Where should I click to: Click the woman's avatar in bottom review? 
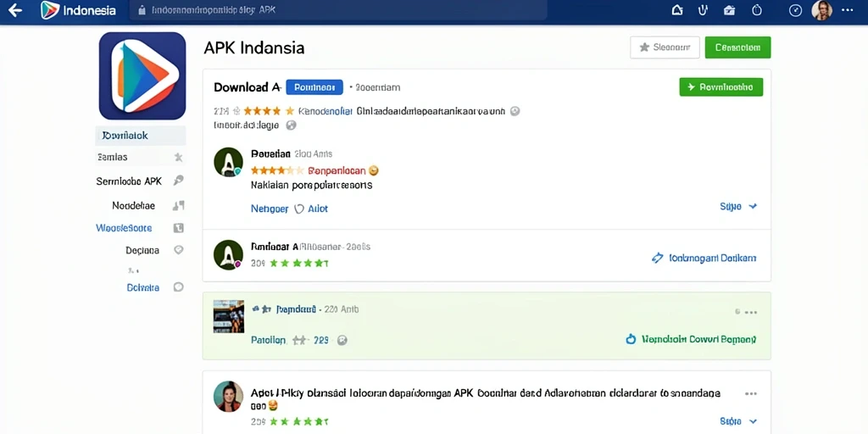point(229,397)
